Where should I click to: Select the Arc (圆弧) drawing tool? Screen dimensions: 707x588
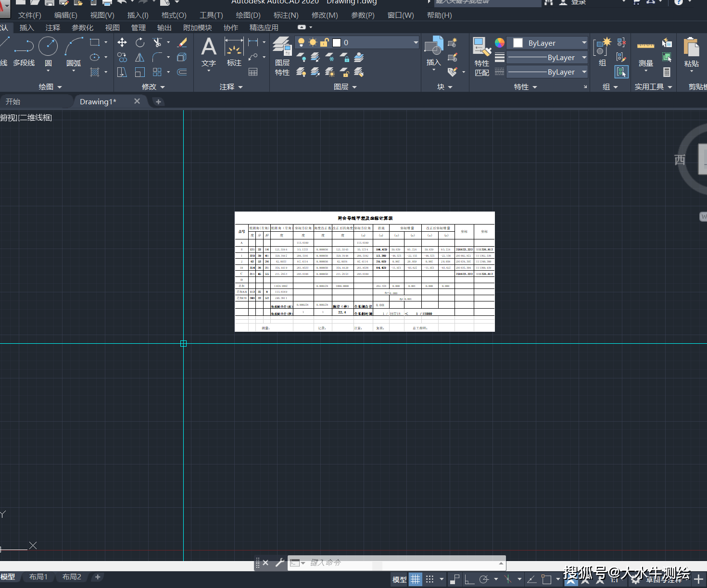[x=74, y=51]
